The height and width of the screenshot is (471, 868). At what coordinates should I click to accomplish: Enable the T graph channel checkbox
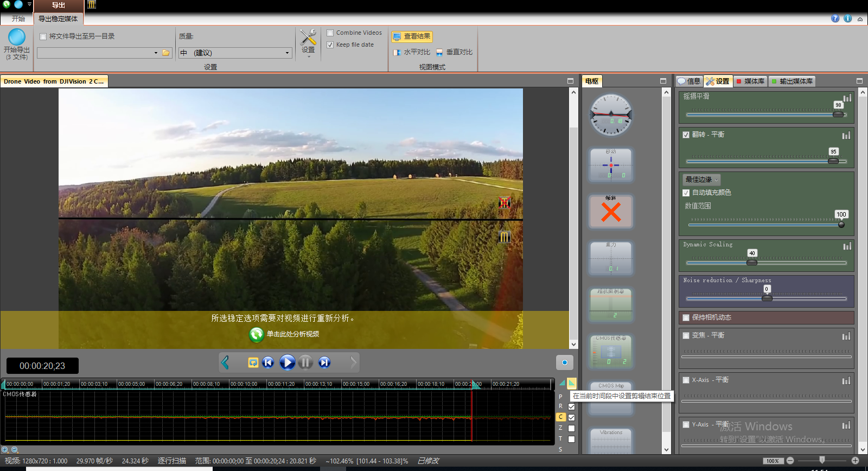tap(571, 439)
